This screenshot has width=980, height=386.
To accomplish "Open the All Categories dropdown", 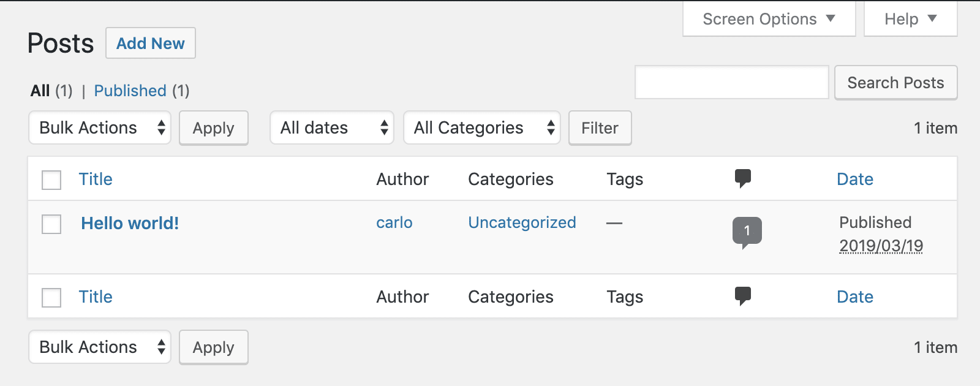I will click(481, 128).
